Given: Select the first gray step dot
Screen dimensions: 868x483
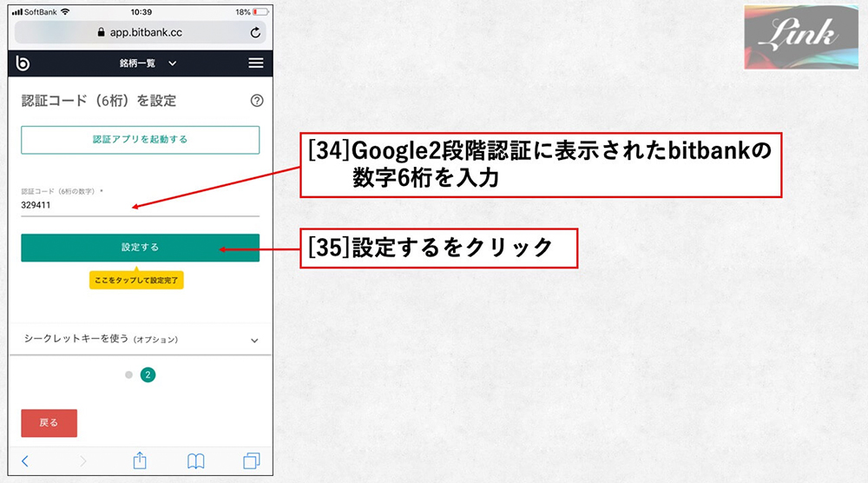Looking at the screenshot, I should pyautogui.click(x=129, y=375).
